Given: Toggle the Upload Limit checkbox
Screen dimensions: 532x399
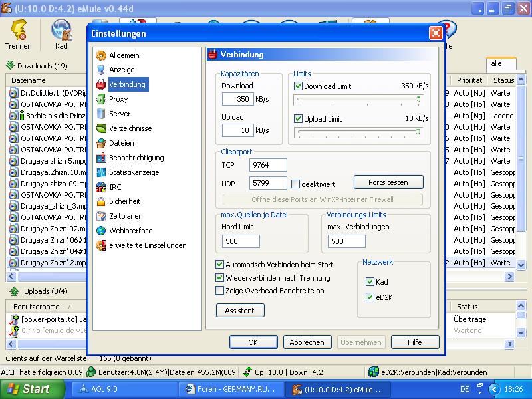Looking at the screenshot, I should 298,119.
